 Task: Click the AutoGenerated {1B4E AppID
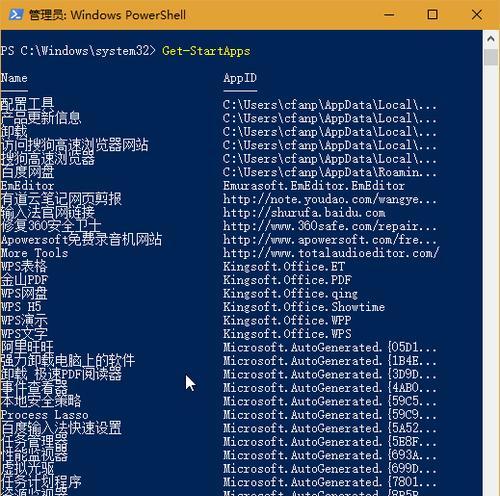[x=330, y=361]
